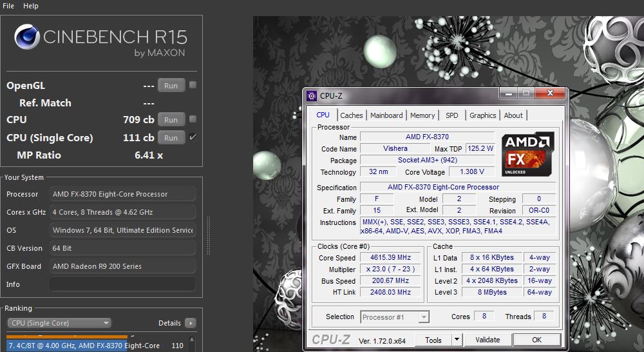Viewport: 644px width, 352px height.
Task: Click the Core Voltage 1.308 V value
Action: pos(472,171)
